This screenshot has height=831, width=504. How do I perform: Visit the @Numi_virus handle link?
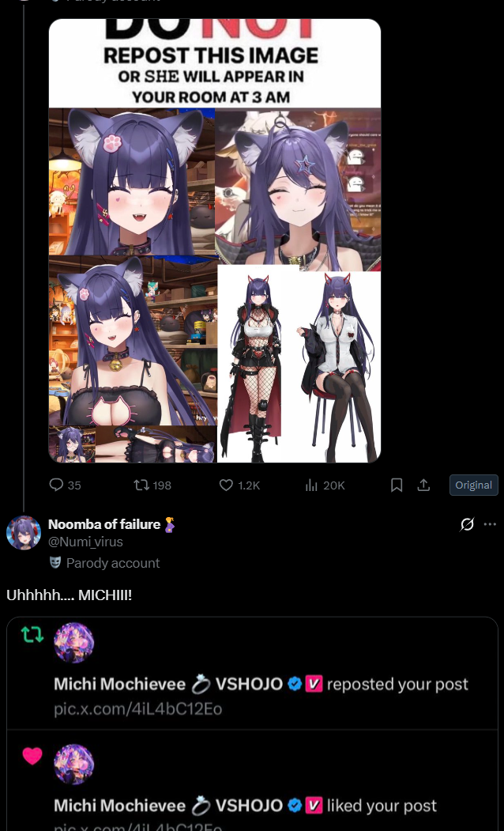click(86, 542)
